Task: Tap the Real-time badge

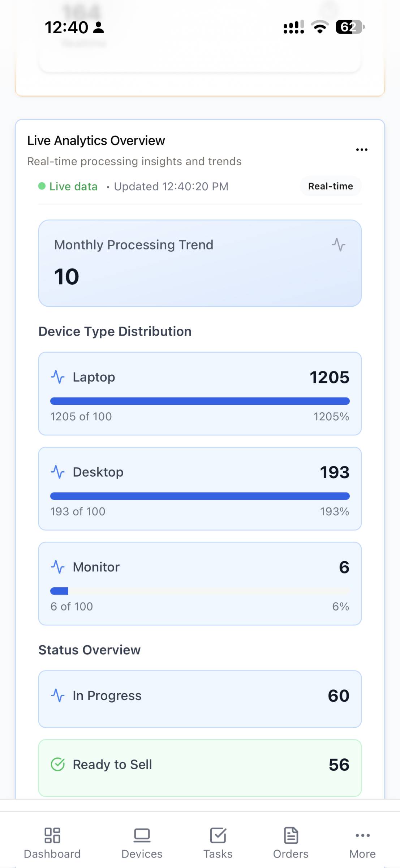Action: pos(331,186)
